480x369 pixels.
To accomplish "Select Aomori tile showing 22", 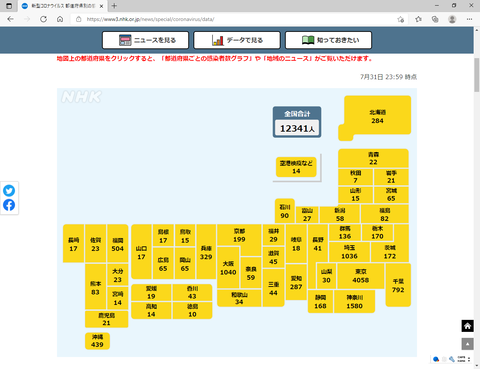I will click(373, 158).
